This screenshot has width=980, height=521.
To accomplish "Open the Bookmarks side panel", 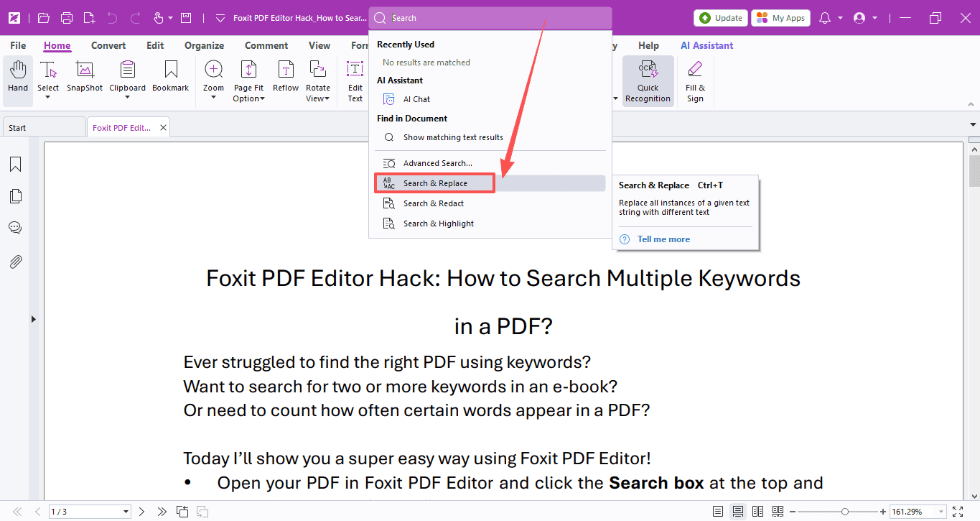I will coord(15,165).
